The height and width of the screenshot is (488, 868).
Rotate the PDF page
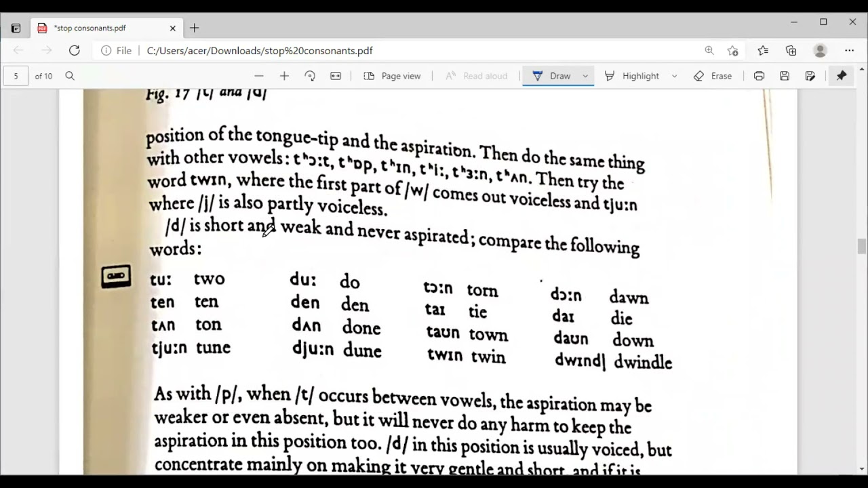(310, 76)
